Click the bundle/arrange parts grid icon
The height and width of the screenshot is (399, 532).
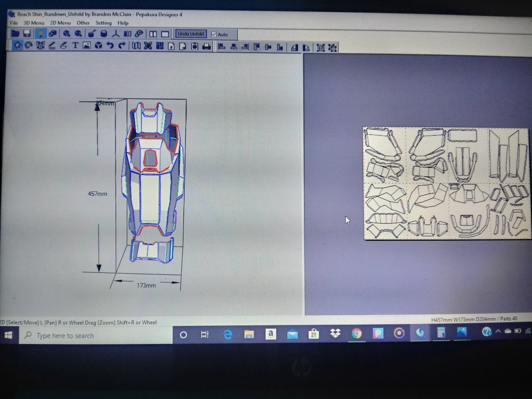[x=159, y=46]
